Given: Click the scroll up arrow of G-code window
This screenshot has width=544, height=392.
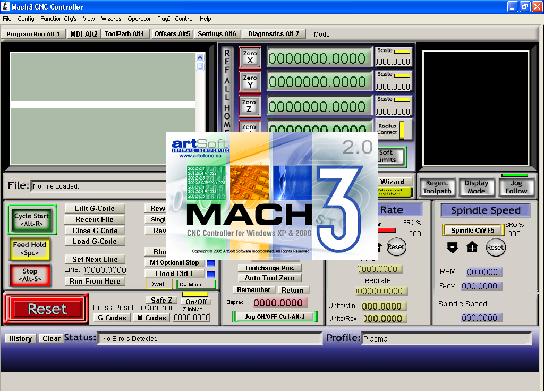Looking at the screenshot, I should coord(200,57).
